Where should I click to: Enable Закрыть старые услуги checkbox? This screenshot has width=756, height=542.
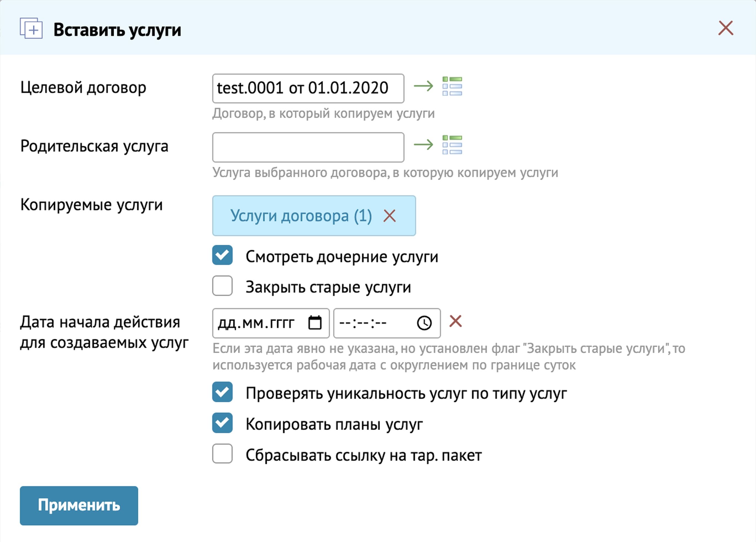coord(222,285)
